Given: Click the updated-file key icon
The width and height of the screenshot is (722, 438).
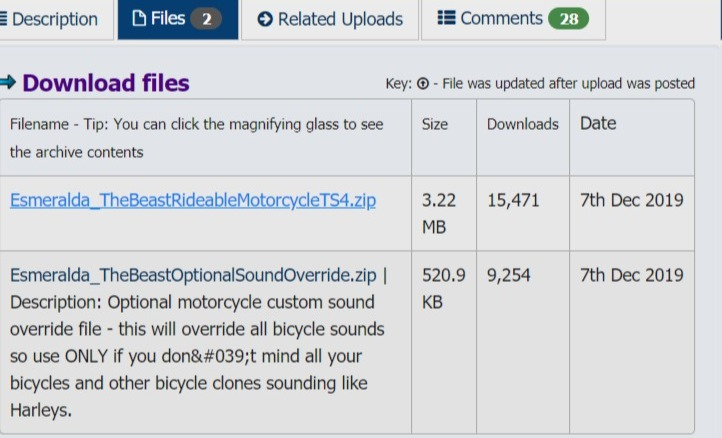Looking at the screenshot, I should 423,83.
